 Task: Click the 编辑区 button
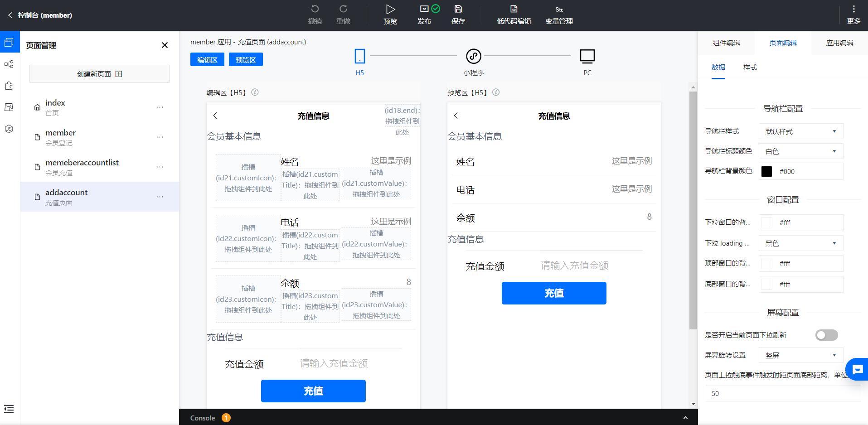coord(207,60)
